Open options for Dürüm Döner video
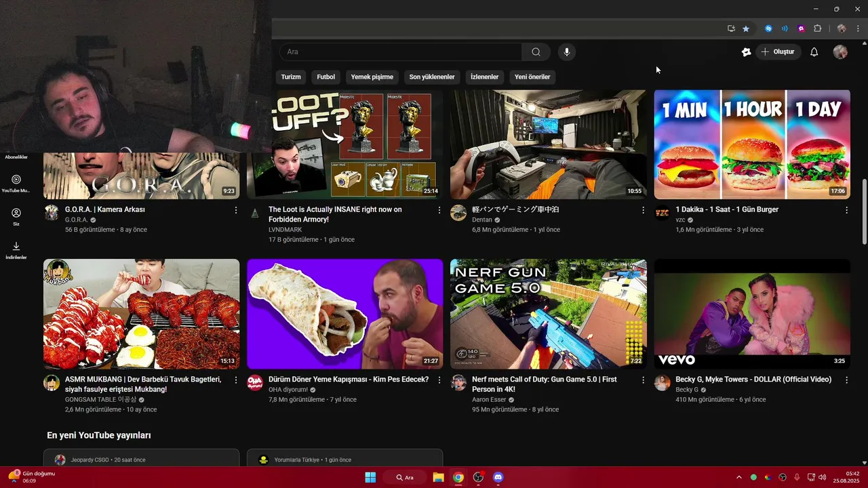Screen dimensions: 868x488 pyautogui.click(x=439, y=380)
